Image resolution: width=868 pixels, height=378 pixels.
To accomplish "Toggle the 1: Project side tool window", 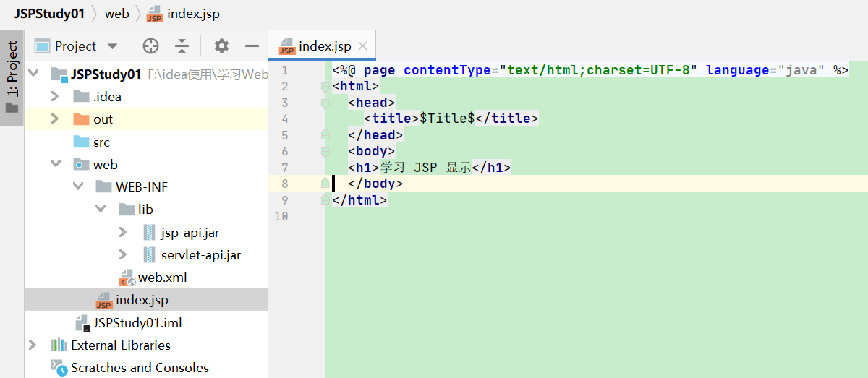I will tap(12, 77).
